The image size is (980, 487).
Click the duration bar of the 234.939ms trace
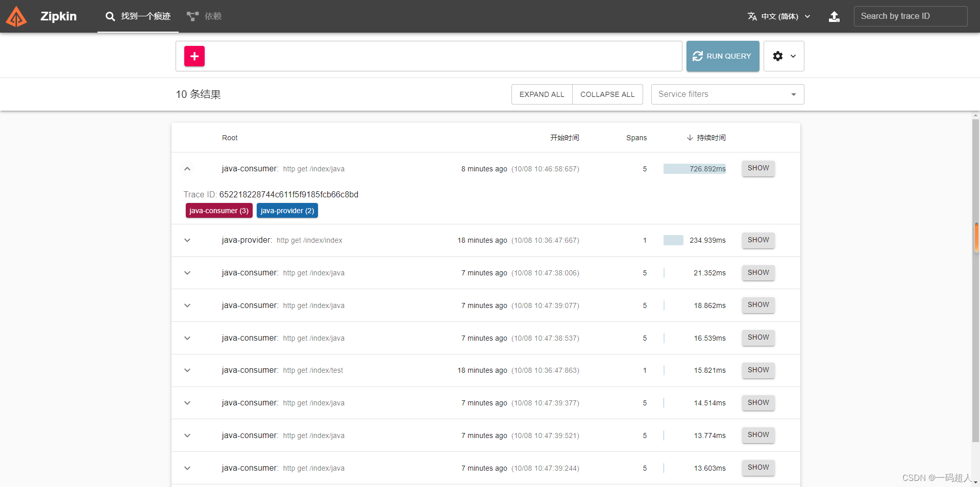(673, 240)
